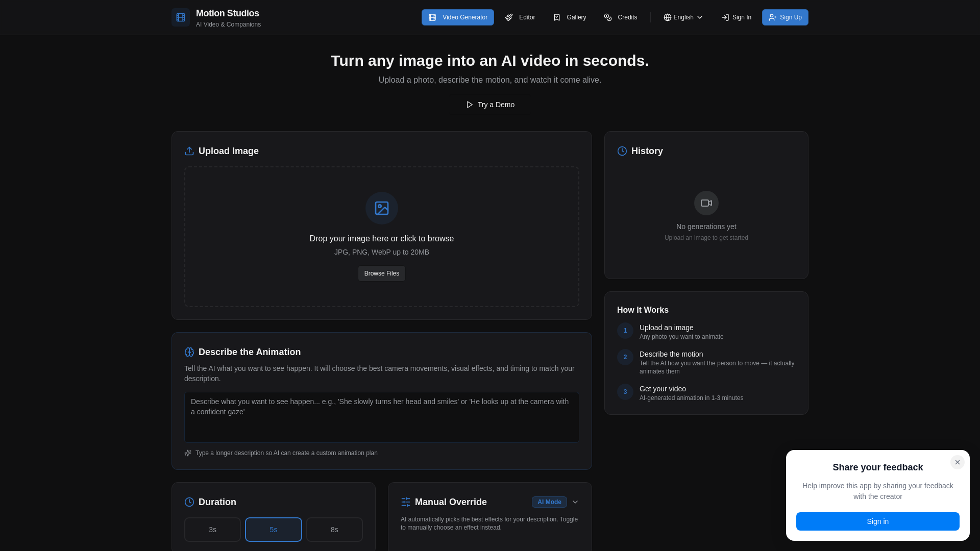Select the 8s duration option

coord(334,530)
